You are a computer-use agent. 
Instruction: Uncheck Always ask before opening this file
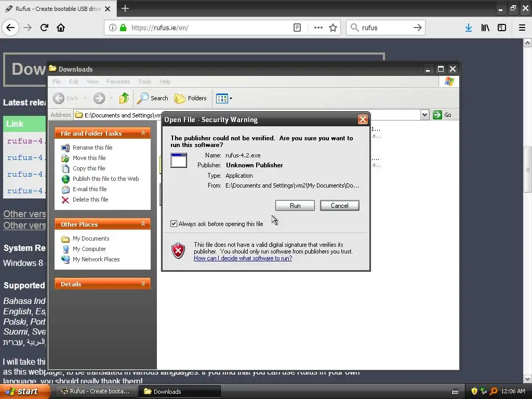(174, 223)
